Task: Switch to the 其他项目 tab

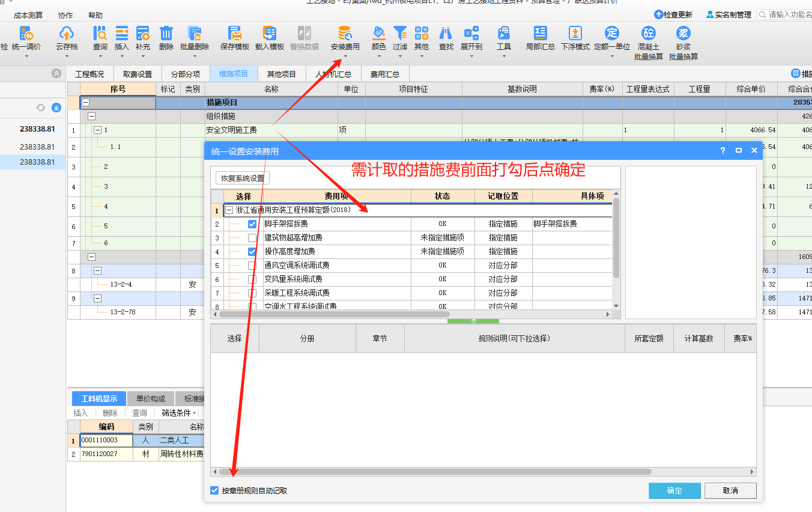Action: pos(282,74)
